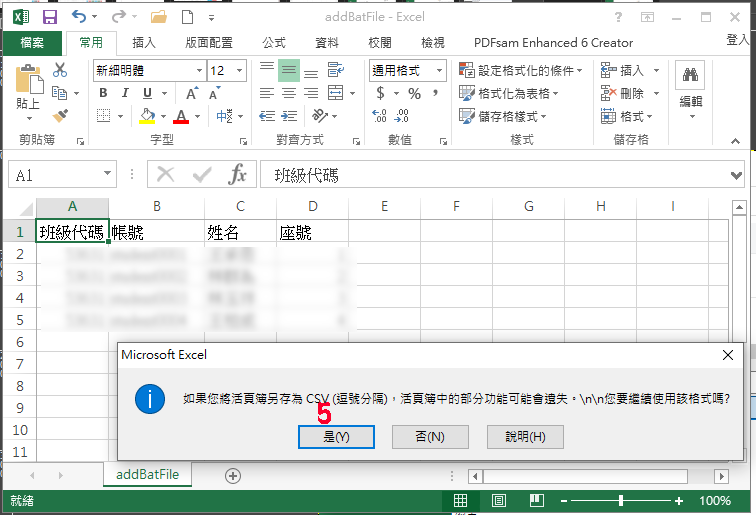Image resolution: width=756 pixels, height=515 pixels.
Task: Decrease font size with small A icon
Action: 214,93
